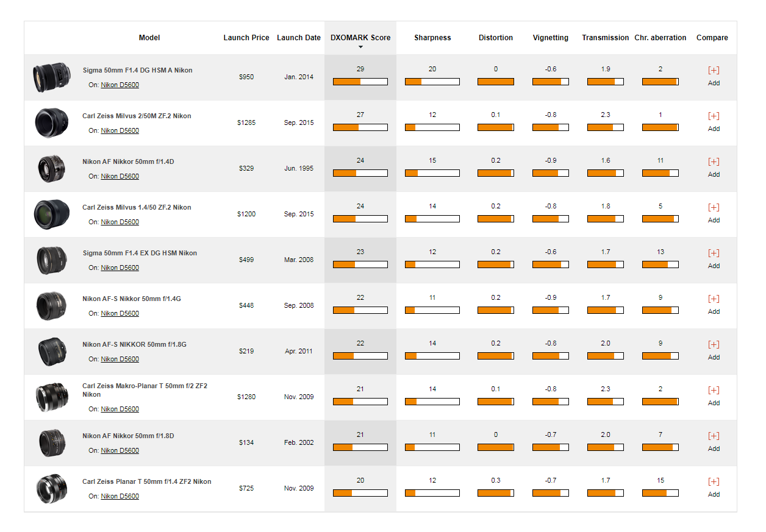Click Vignetting bar for Nikon AF Nikkor 50mm f/1.8D
Image resolution: width=766 pixels, height=532 pixels.
[x=551, y=447]
